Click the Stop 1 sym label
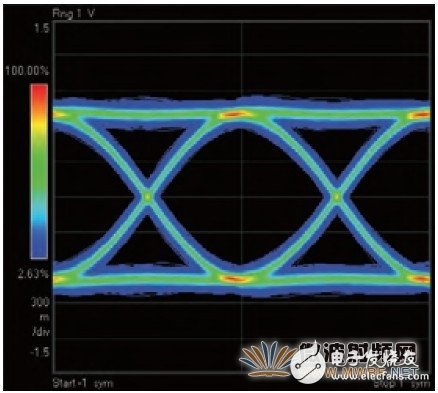 point(401,384)
